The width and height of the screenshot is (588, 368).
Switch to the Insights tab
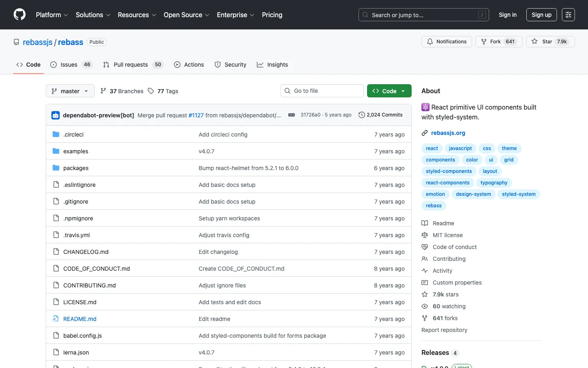pyautogui.click(x=272, y=65)
